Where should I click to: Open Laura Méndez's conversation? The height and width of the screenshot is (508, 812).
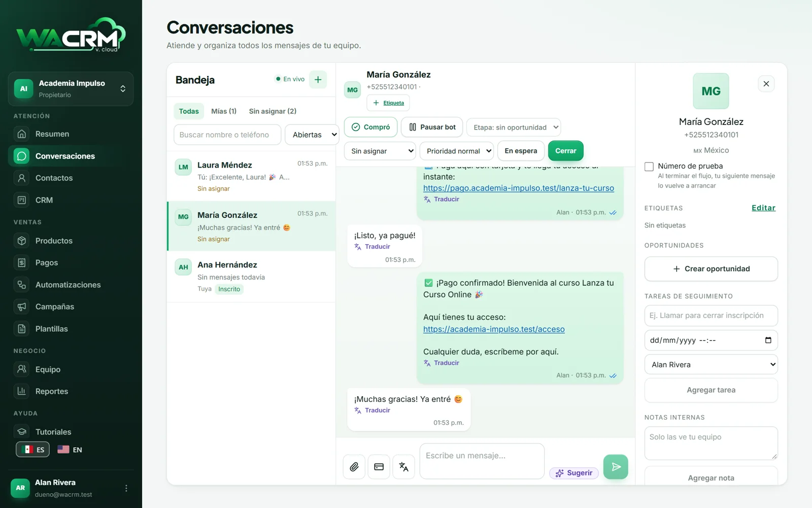pyautogui.click(x=251, y=176)
